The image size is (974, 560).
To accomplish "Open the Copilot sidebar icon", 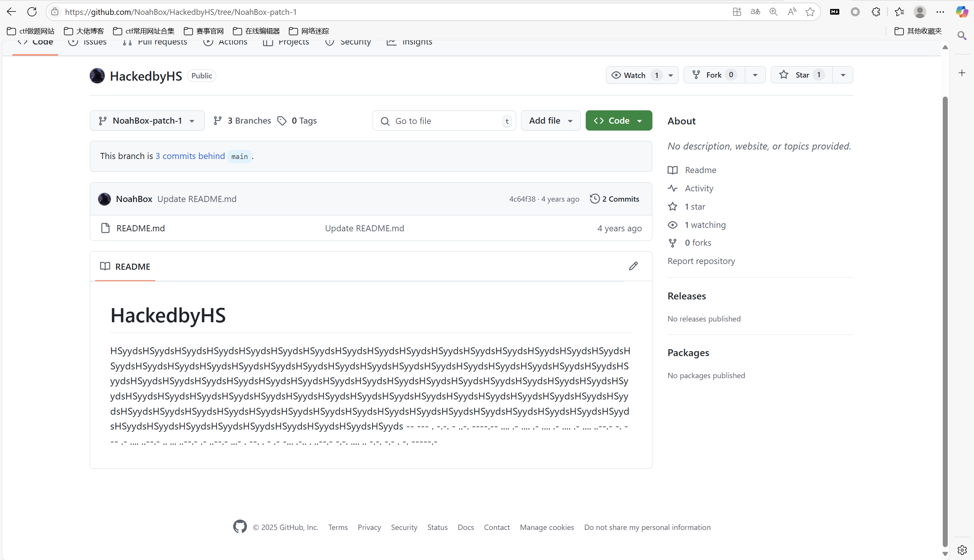I will tap(962, 12).
